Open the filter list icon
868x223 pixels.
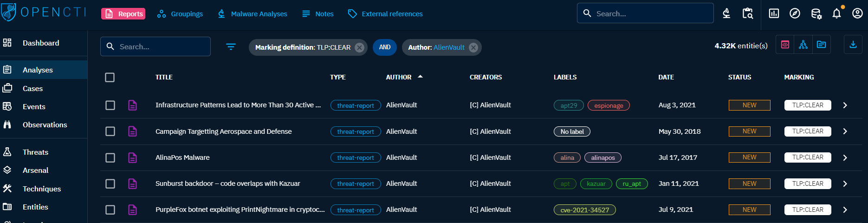pyautogui.click(x=231, y=46)
